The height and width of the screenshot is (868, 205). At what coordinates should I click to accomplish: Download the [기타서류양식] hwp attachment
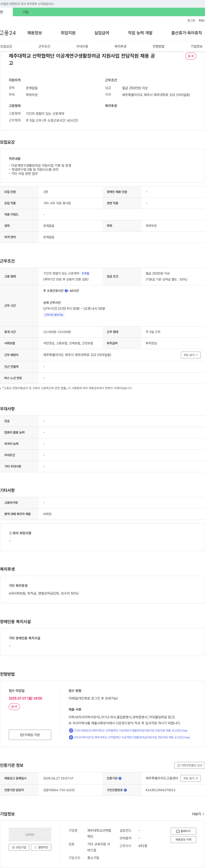point(131,731)
